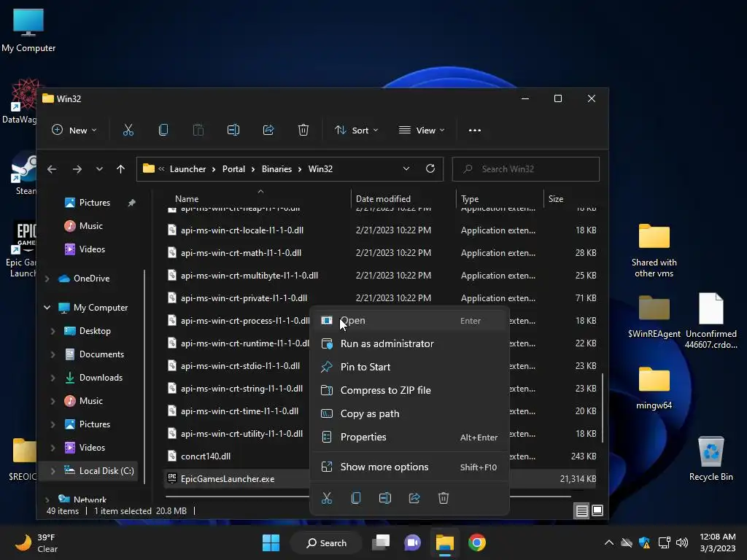Rename via context menu bottom rename icon
The width and height of the screenshot is (747, 560).
coord(385,498)
